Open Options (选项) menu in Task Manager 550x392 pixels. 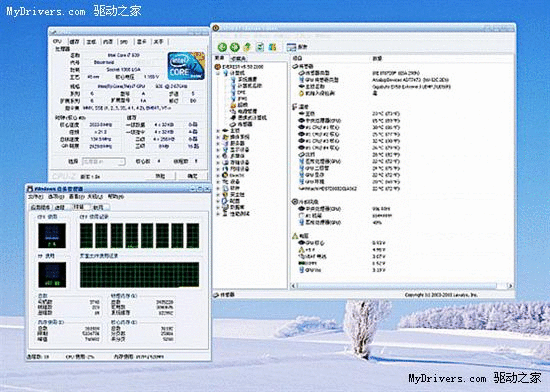[55, 197]
